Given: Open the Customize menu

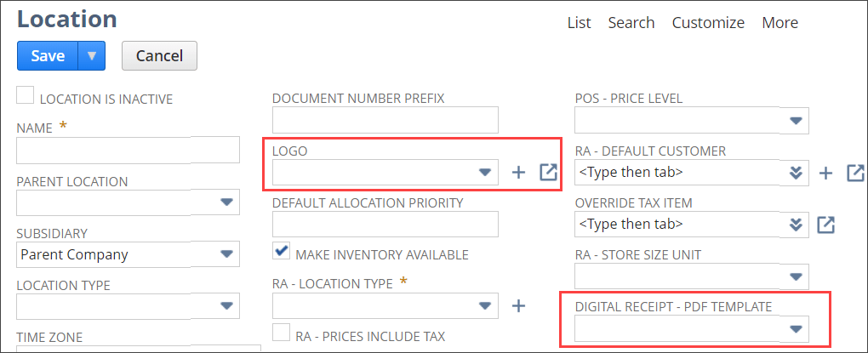Looking at the screenshot, I should [x=708, y=23].
